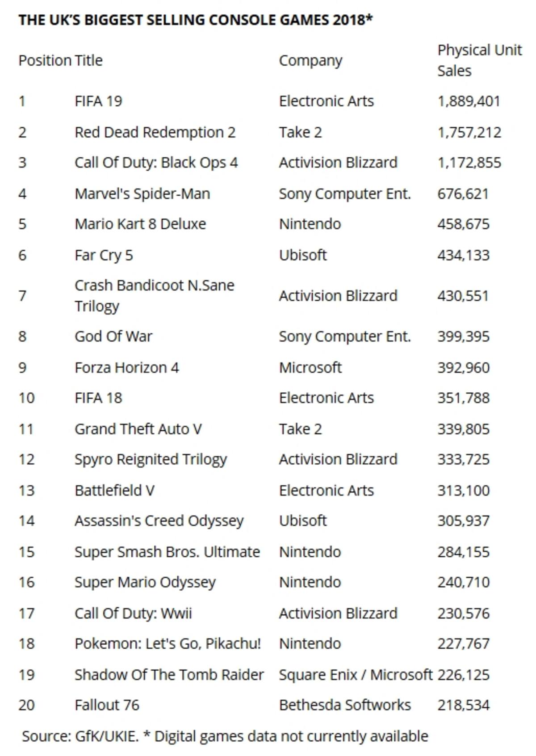Click the FIFA 19 title cell
This screenshot has height=756, width=536.
point(98,101)
